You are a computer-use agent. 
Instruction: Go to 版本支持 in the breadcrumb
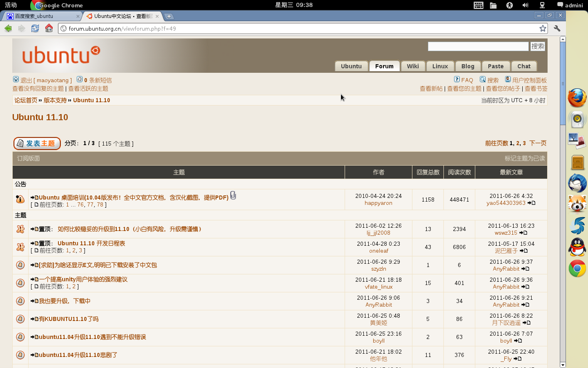[x=55, y=100]
